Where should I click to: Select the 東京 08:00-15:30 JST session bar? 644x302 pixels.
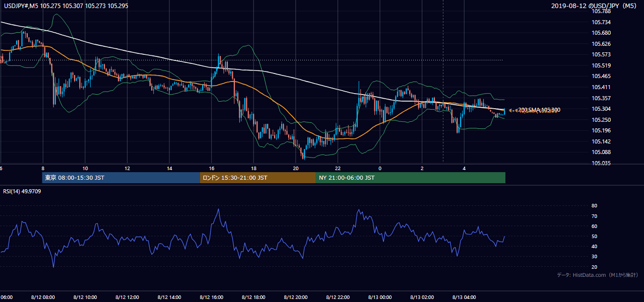[121, 178]
